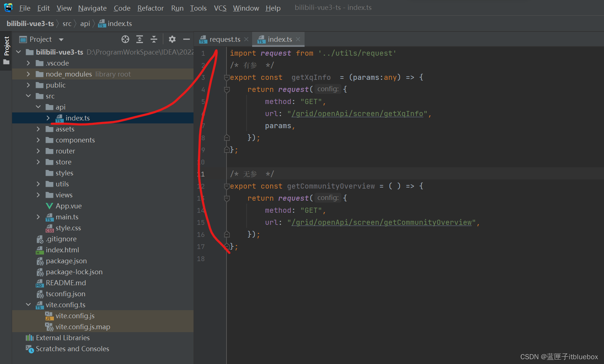The image size is (604, 364).
Task: Select the App.vue file
Action: (x=69, y=206)
